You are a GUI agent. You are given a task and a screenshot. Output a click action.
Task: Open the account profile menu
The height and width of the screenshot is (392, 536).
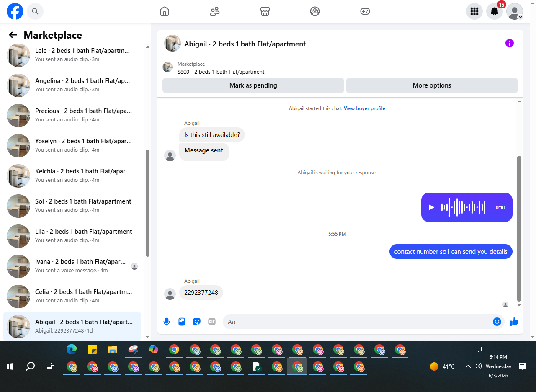click(x=515, y=11)
